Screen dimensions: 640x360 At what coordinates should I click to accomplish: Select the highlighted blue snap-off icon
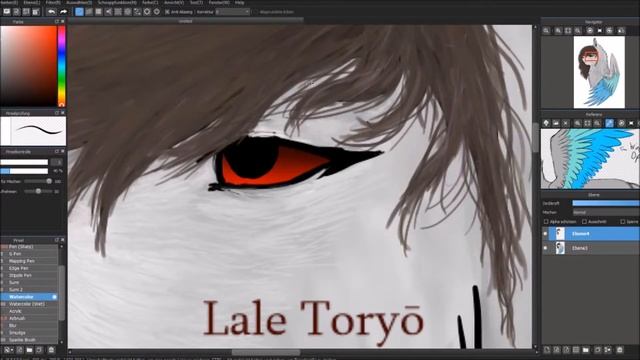coord(79,12)
